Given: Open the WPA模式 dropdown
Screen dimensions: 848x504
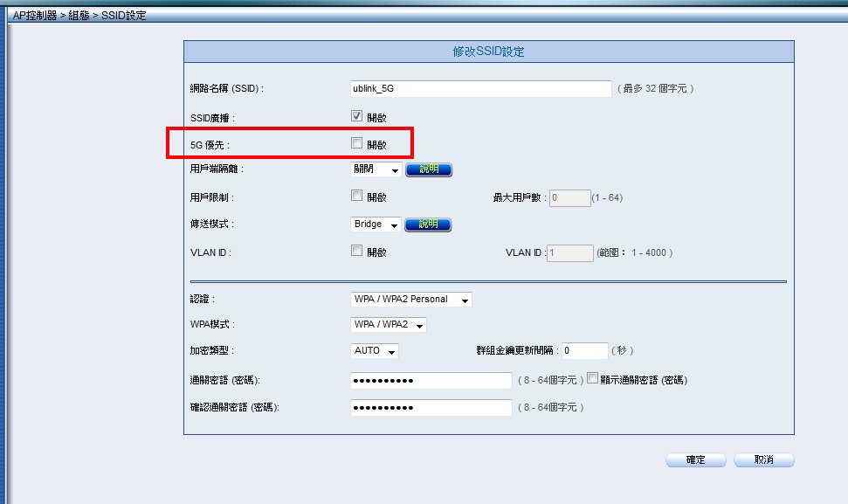Looking at the screenshot, I should [388, 325].
